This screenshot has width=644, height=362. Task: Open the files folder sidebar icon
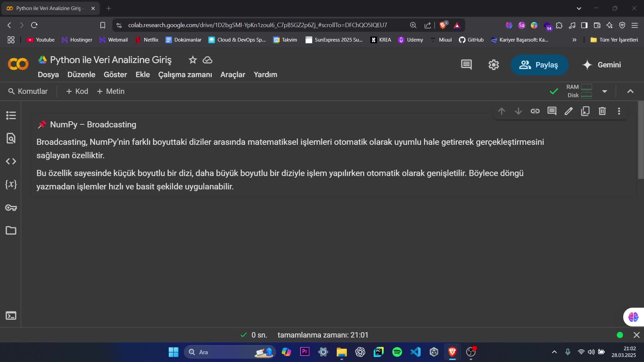[x=11, y=230]
